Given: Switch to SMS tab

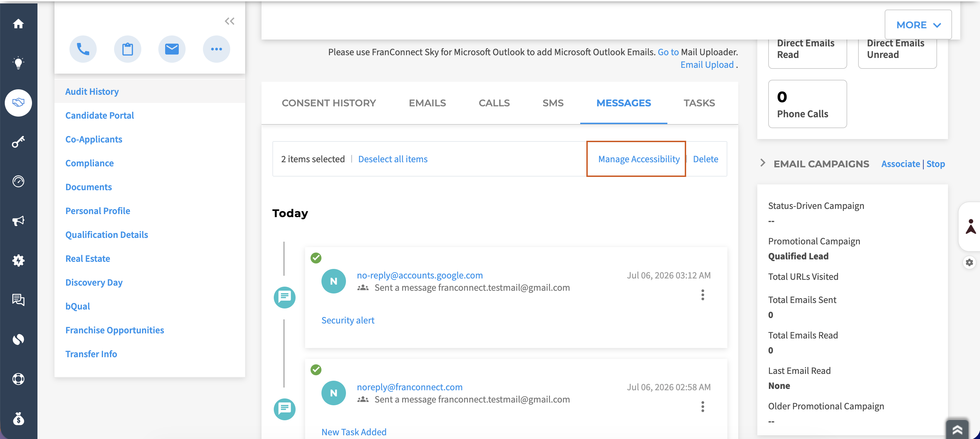Looking at the screenshot, I should 553,103.
